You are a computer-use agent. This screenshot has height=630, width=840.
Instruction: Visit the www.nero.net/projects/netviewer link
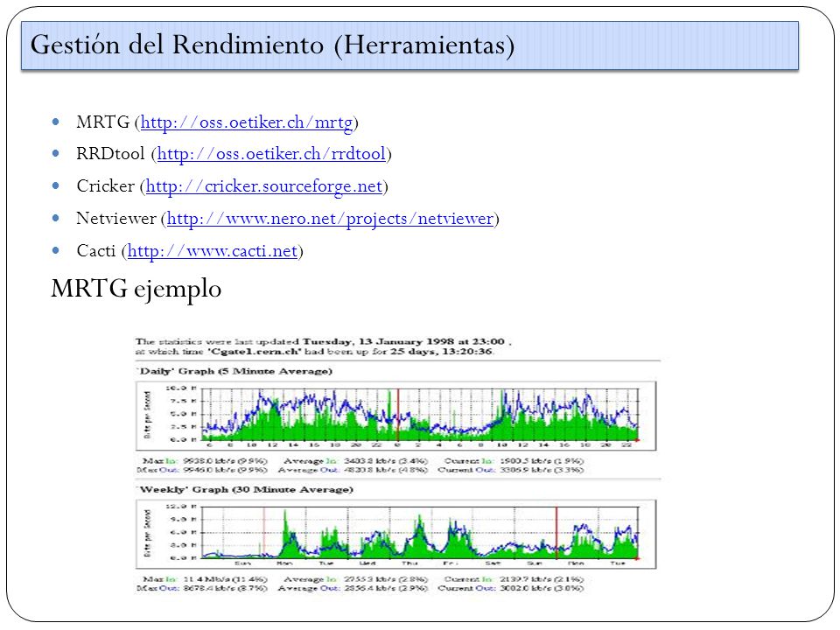(x=330, y=219)
